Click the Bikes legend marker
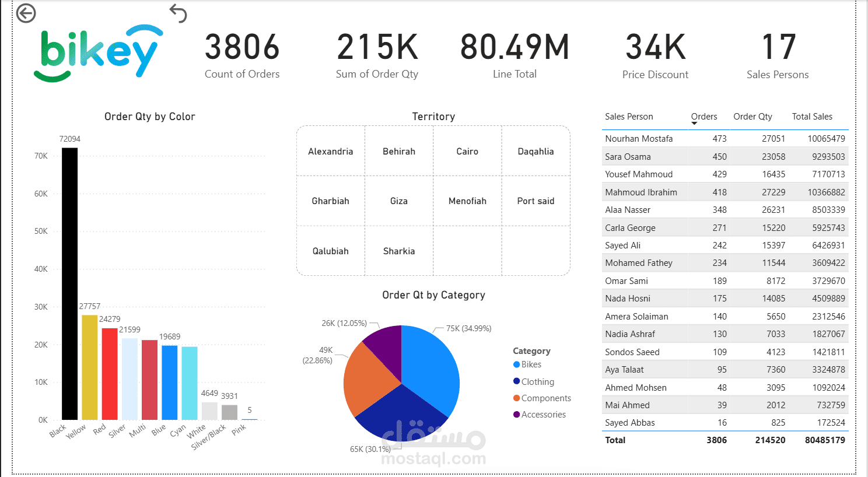The height and width of the screenshot is (477, 868). click(516, 364)
